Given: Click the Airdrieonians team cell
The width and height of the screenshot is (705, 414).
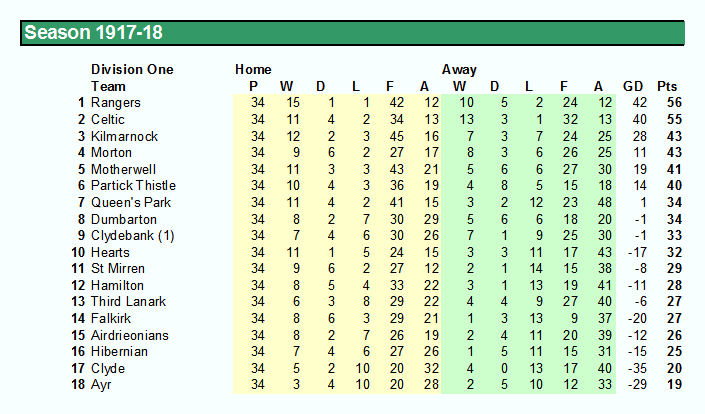Looking at the screenshot, I should (129, 335).
